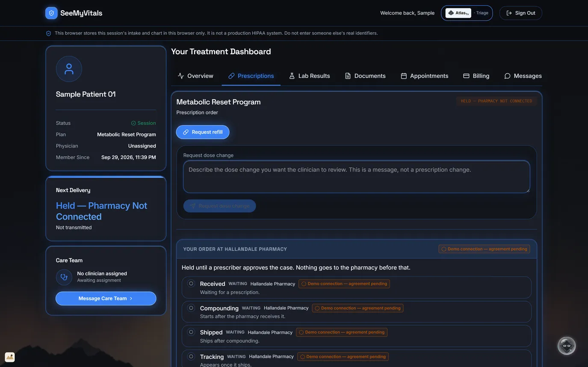Image resolution: width=588 pixels, height=367 pixels.
Task: Go to the Documents tab
Action: (x=365, y=76)
